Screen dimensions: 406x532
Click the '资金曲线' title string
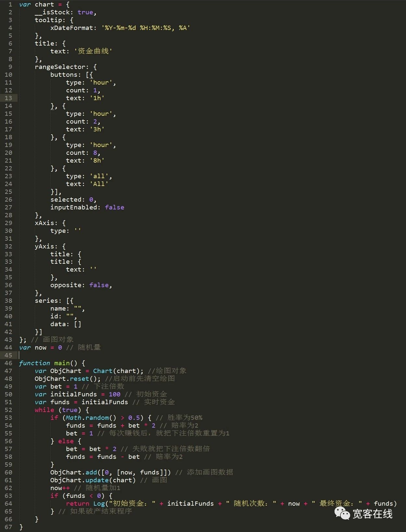[x=93, y=51]
